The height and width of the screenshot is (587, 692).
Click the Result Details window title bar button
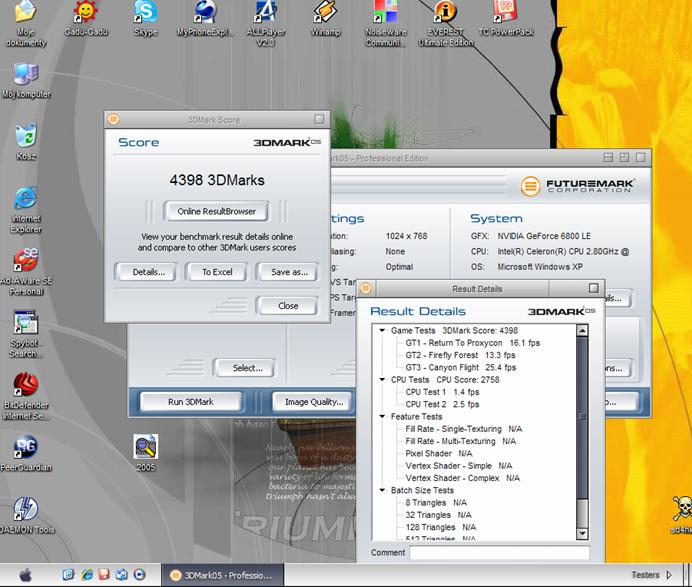click(594, 289)
